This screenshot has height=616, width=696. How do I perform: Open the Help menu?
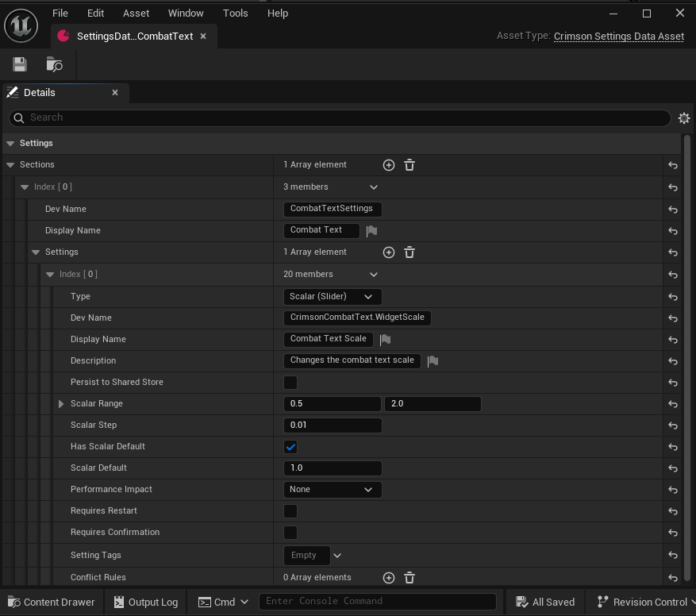click(278, 13)
